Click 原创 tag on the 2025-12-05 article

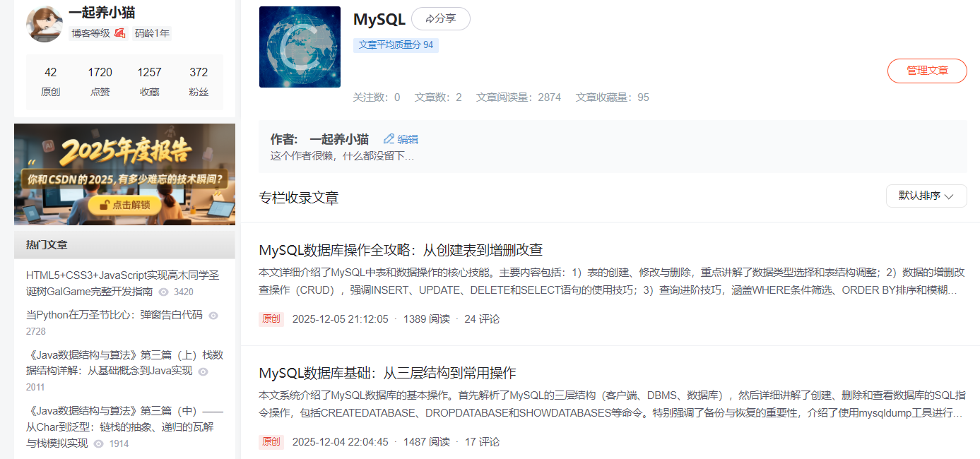click(271, 319)
